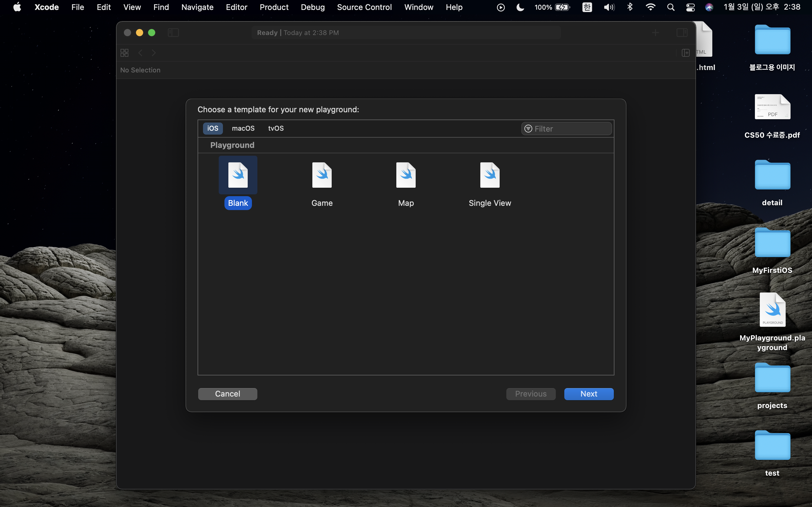Toggle the navigator sidebar button
This screenshot has width=812, height=507.
(173, 33)
